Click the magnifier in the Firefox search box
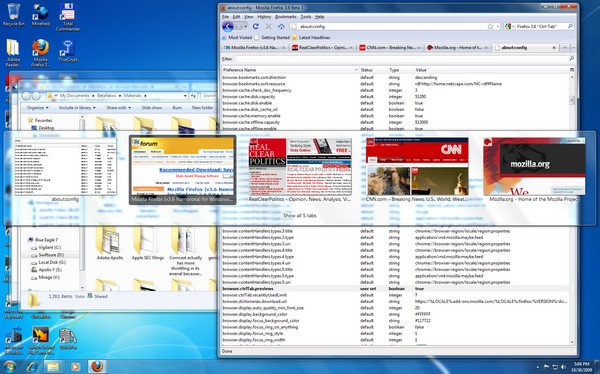 click(570, 26)
